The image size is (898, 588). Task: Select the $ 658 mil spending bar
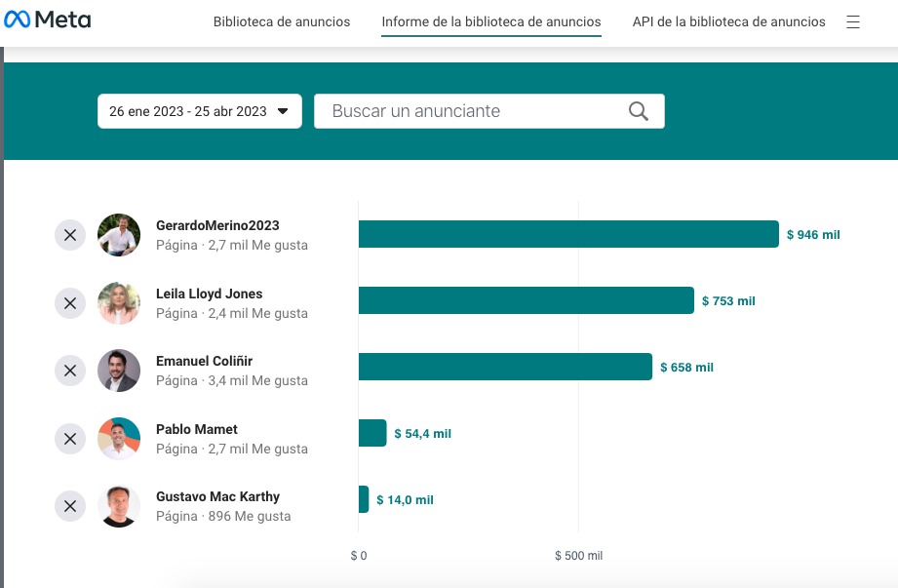tap(506, 367)
